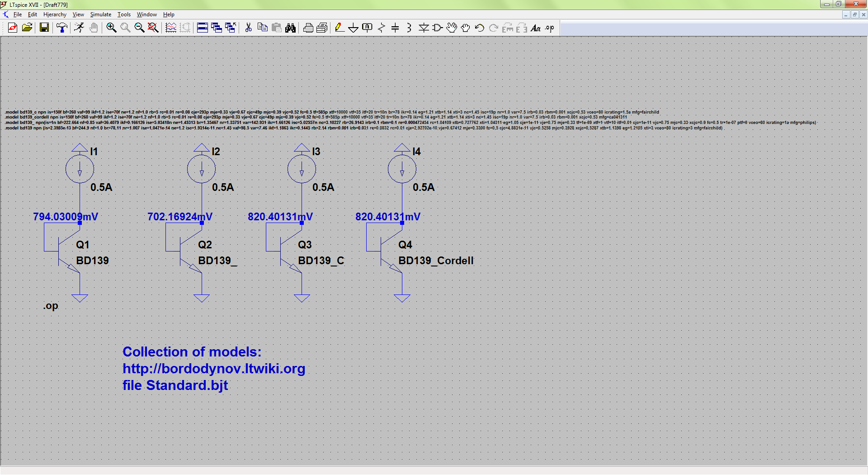Image resolution: width=868 pixels, height=475 pixels.
Task: Open the Edit menu
Action: tap(33, 14)
